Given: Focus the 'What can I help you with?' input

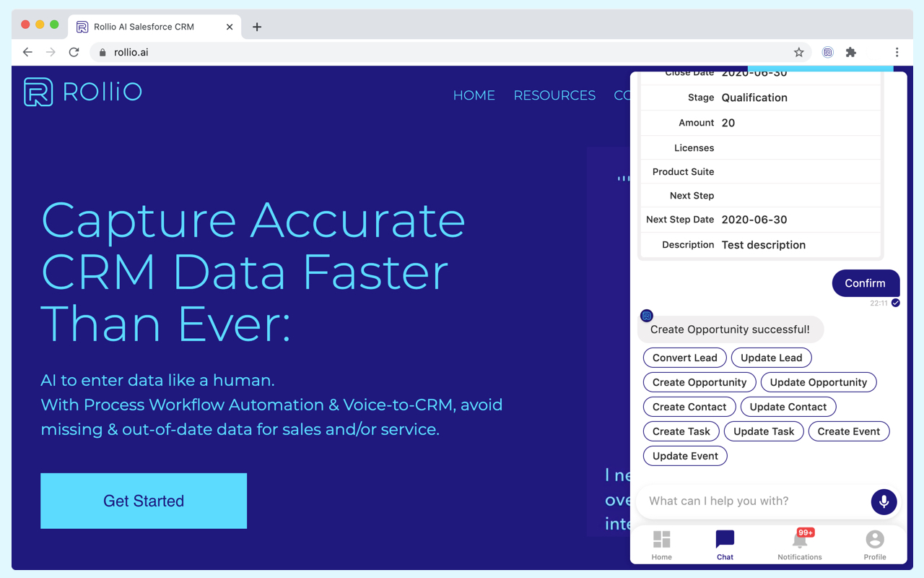Looking at the screenshot, I should [754, 501].
